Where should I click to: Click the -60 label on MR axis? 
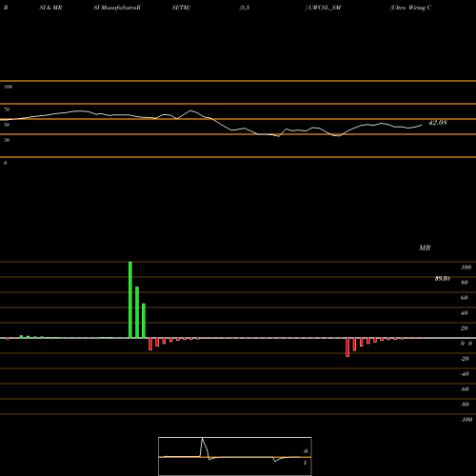465,389
